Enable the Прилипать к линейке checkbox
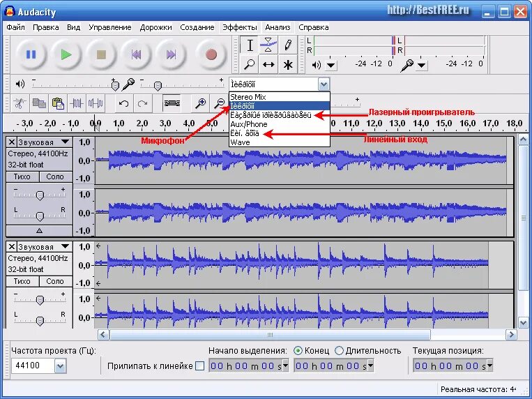The image size is (532, 399). coord(200,366)
